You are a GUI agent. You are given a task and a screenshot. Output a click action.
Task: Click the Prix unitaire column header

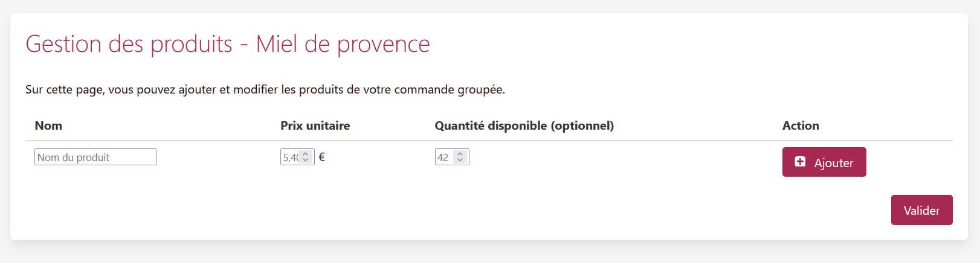tap(315, 125)
